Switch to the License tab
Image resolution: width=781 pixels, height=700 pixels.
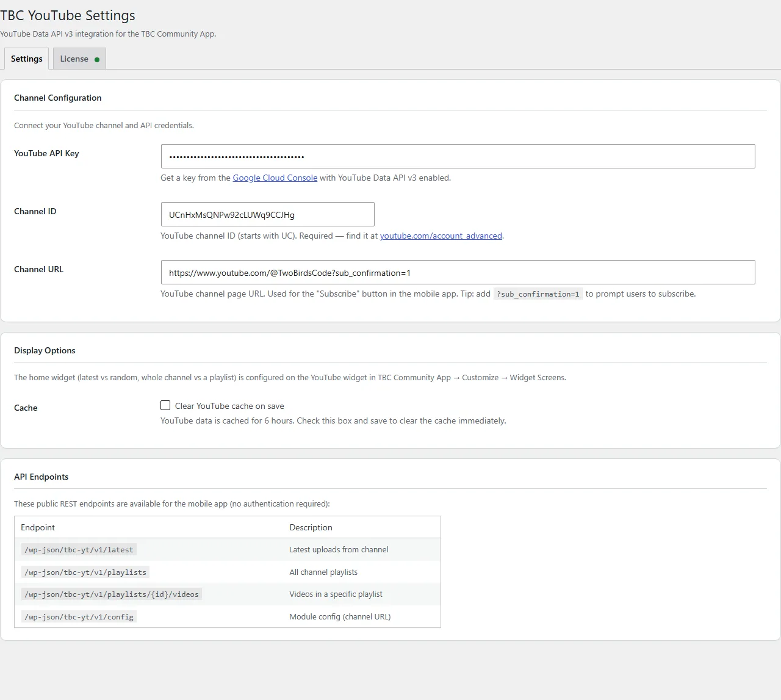click(x=79, y=59)
